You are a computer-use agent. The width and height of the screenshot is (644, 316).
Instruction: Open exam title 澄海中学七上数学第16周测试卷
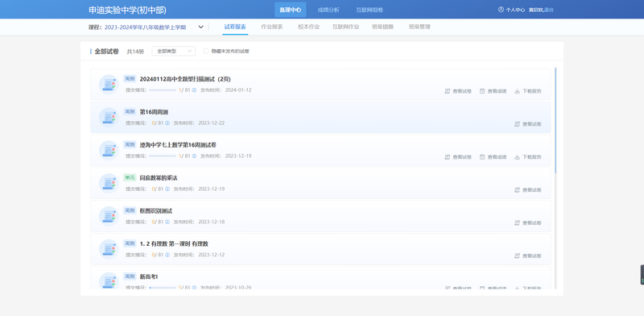[x=178, y=145]
